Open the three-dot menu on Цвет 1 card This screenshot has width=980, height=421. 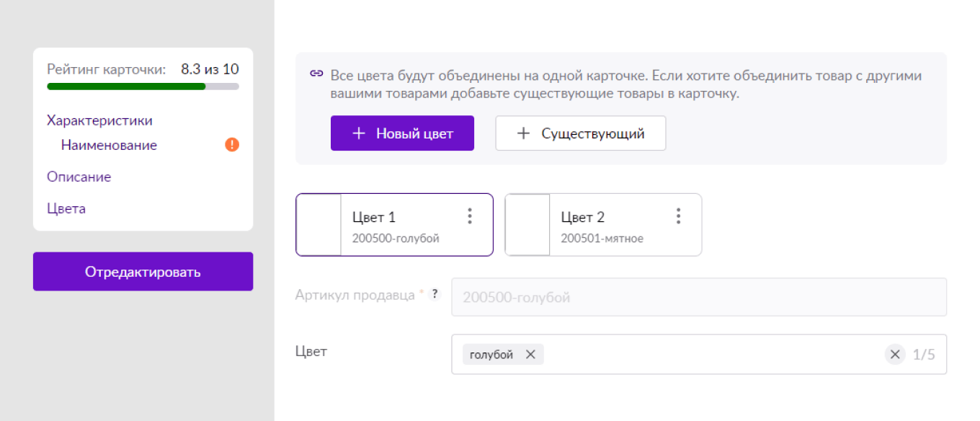(470, 216)
